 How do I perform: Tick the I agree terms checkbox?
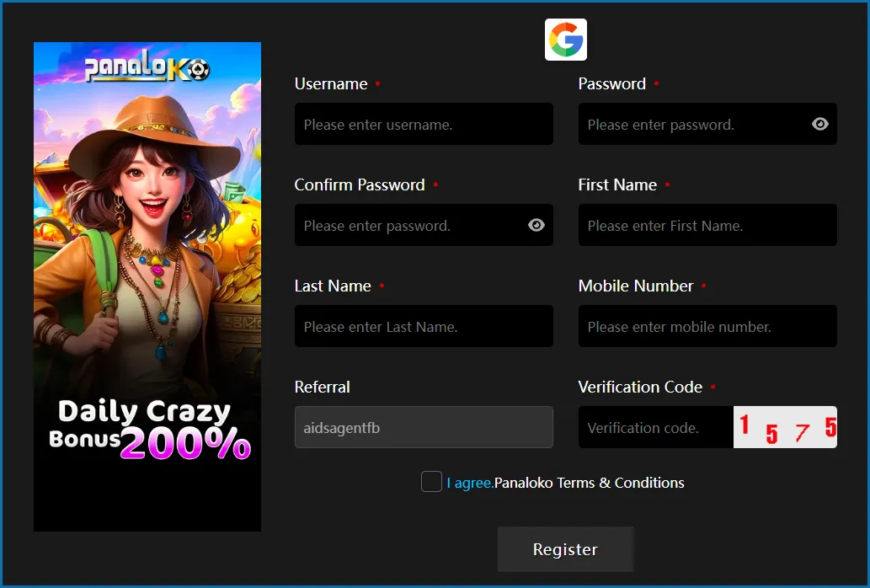tap(431, 482)
